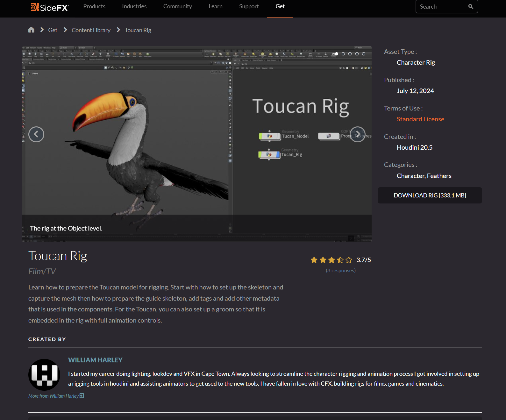Viewport: 506px width, 420px height.
Task: Click the 'Character, Feathers' categories text
Action: 424,176
